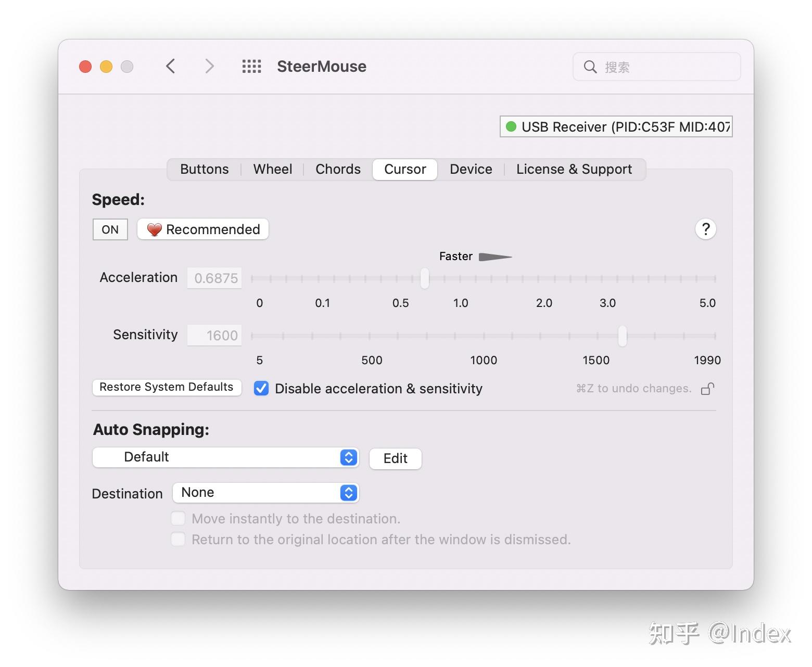Check Return to the original location option
Image resolution: width=812 pixels, height=667 pixels.
pos(178,540)
